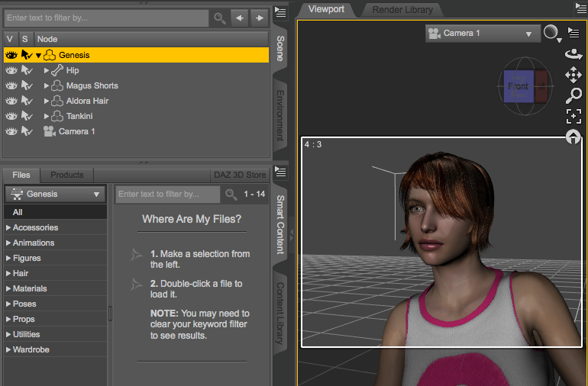Click the S column header

(25, 39)
